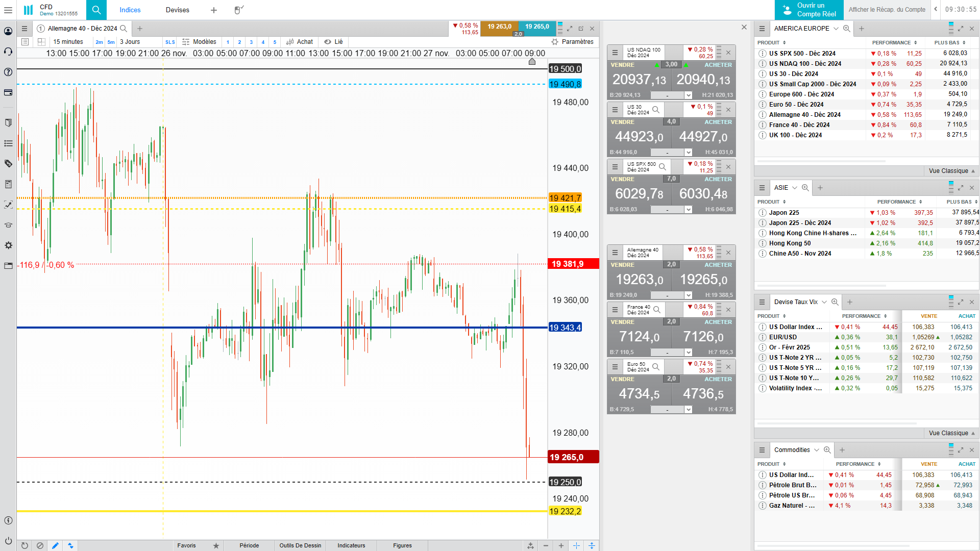980x551 pixels.
Task: Open the Indicateurs menu
Action: coord(351,545)
